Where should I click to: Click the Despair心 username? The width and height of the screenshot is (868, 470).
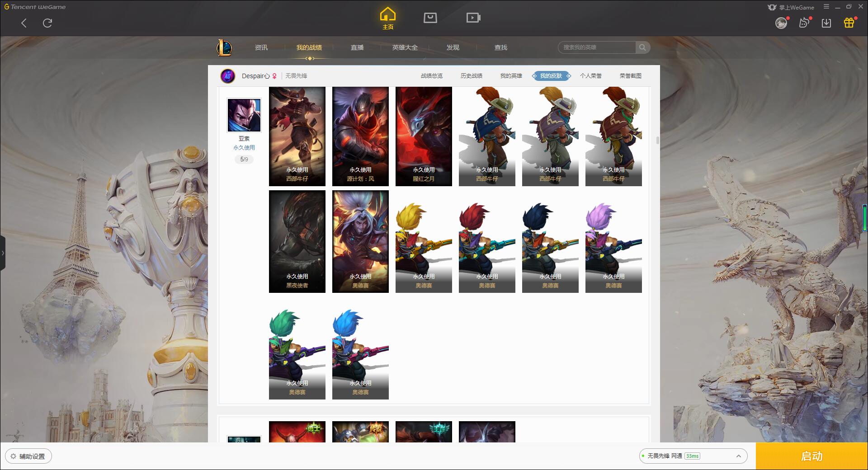[255, 76]
